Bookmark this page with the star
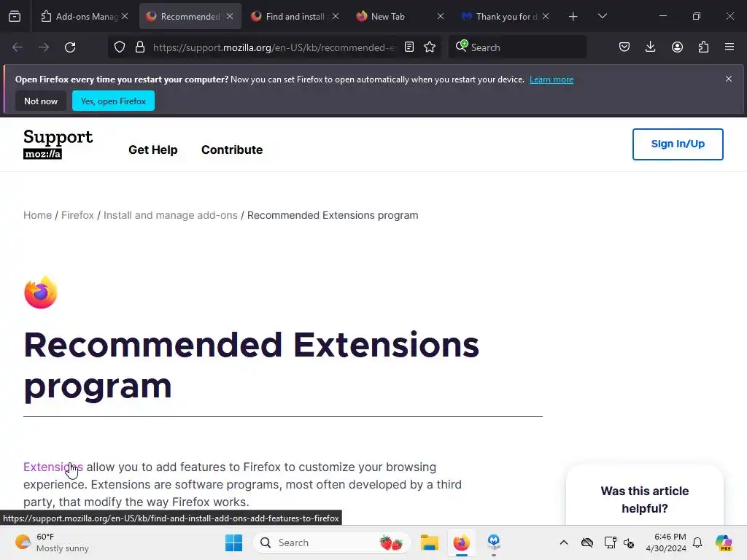The height and width of the screenshot is (560, 747). 430,47
